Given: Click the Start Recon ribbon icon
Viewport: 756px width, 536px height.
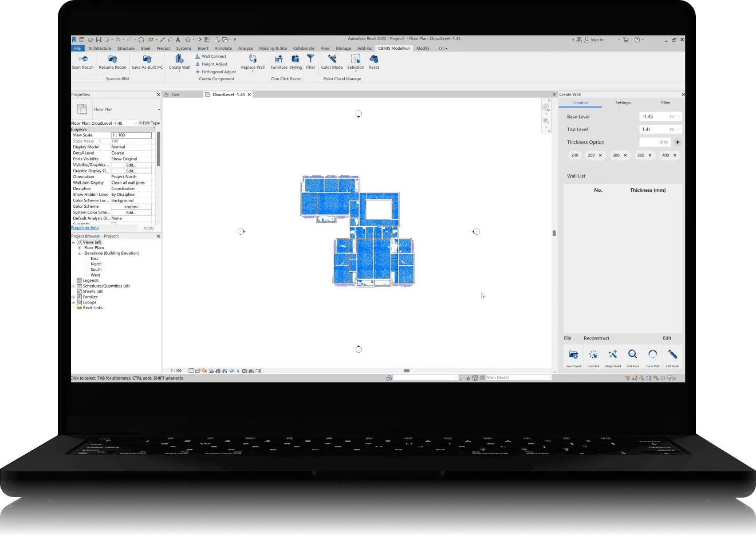Looking at the screenshot, I should click(82, 60).
